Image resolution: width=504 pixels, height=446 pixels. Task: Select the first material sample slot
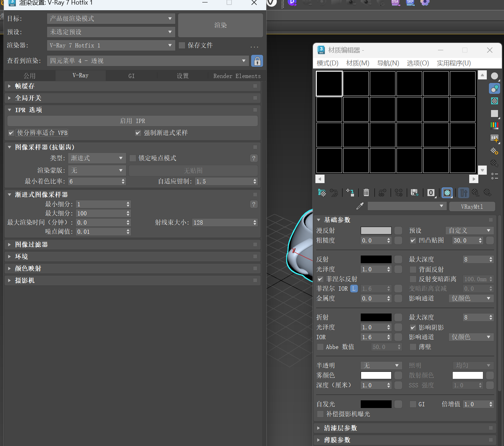pyautogui.click(x=329, y=84)
